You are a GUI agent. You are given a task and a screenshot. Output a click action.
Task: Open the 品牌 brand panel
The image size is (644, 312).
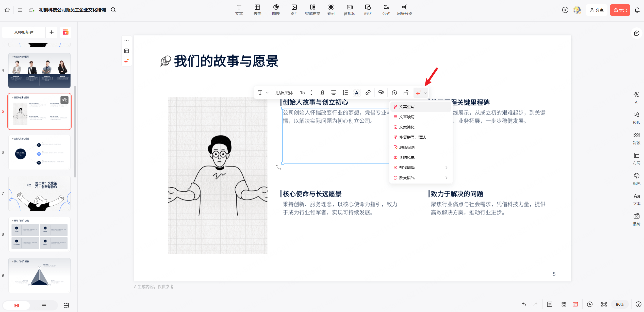pyautogui.click(x=636, y=219)
